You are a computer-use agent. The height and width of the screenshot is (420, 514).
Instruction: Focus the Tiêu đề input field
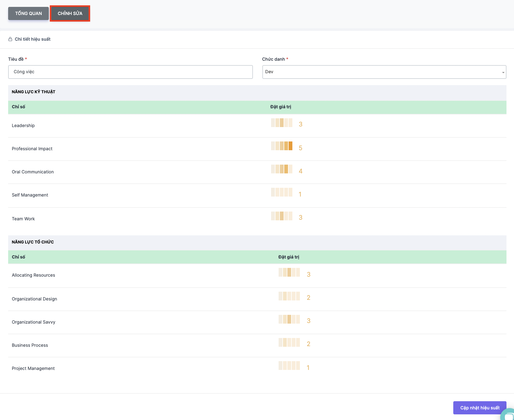[x=131, y=72]
